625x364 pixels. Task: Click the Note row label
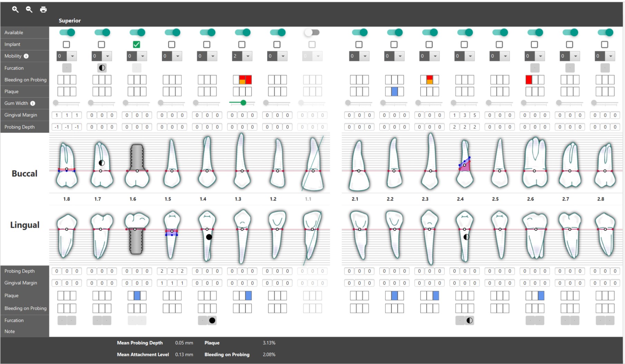[10, 331]
